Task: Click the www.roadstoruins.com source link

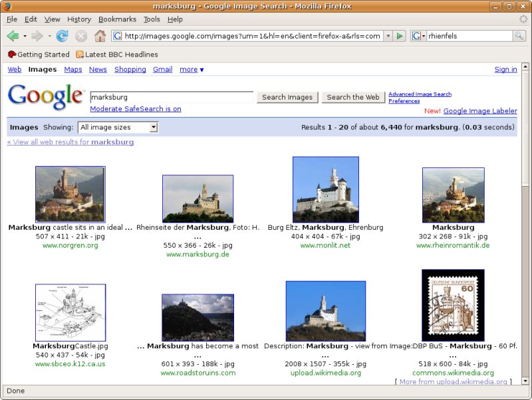Action: pos(198,373)
